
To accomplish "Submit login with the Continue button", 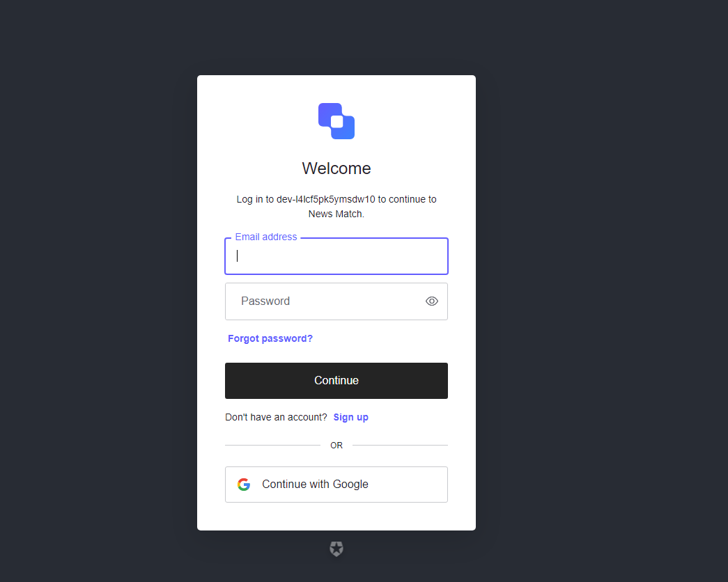I will pos(336,381).
